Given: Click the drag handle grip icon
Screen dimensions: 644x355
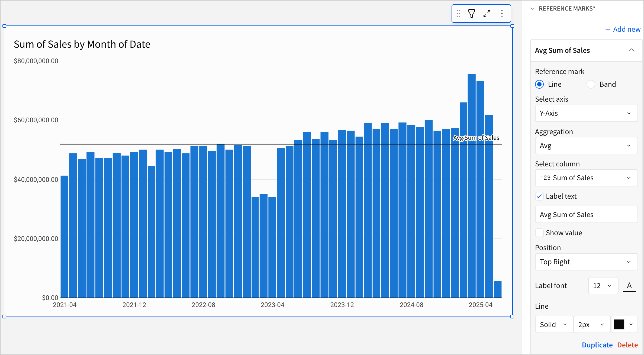Looking at the screenshot, I should [458, 14].
